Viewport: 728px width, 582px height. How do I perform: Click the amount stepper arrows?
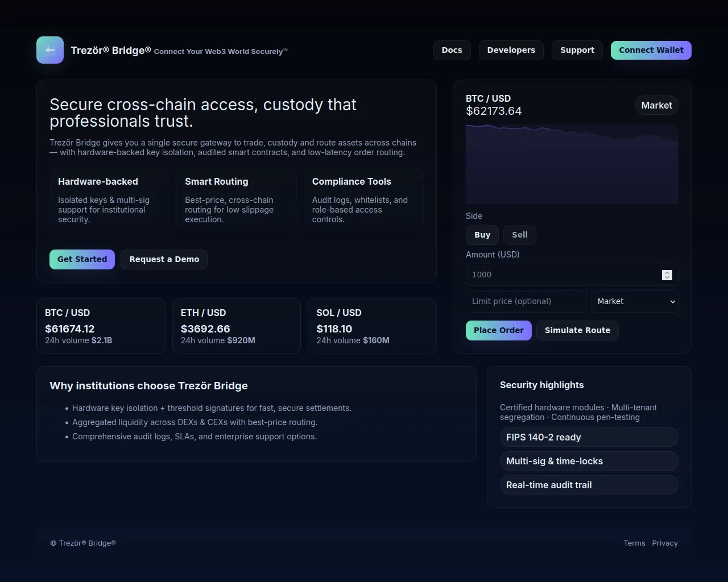pyautogui.click(x=667, y=275)
